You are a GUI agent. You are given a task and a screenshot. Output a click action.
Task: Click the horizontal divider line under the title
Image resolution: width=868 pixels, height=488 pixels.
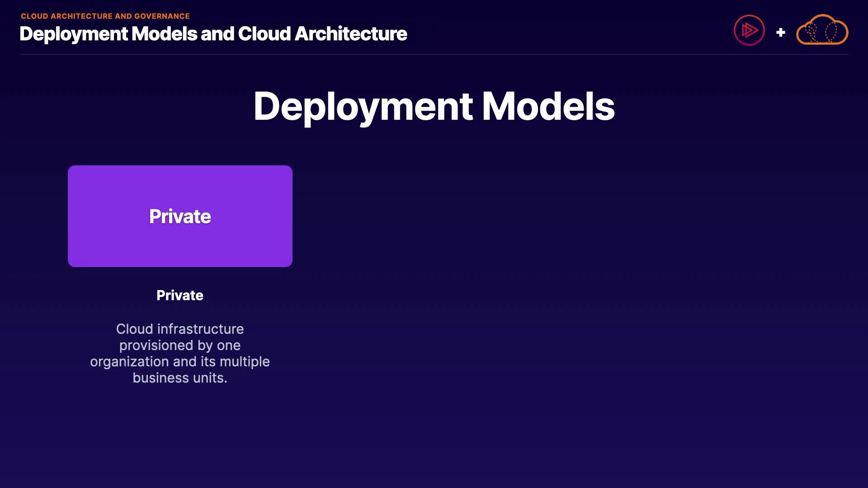pyautogui.click(x=434, y=54)
